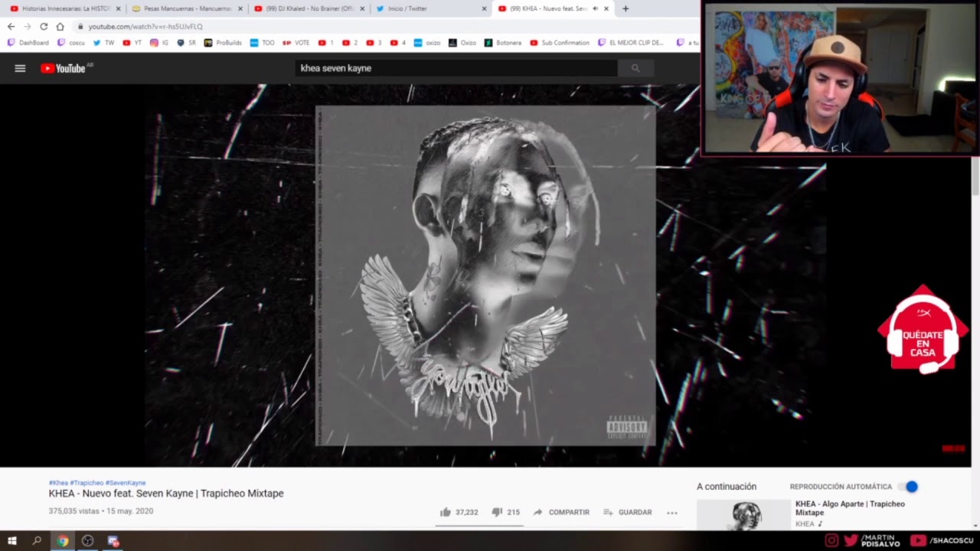Open the SR bookmark

pos(186,43)
